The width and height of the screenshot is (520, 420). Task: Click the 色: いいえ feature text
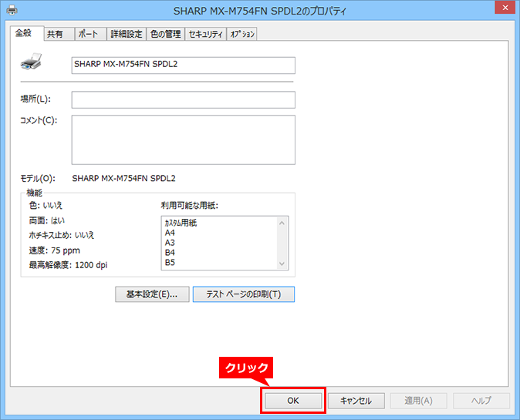[x=46, y=205]
